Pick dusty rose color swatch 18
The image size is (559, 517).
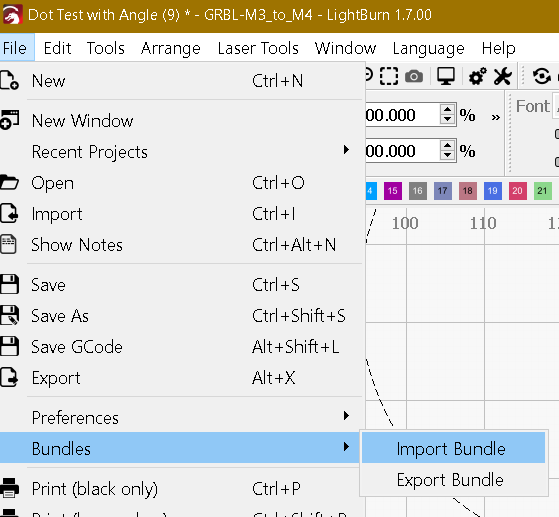point(468,191)
